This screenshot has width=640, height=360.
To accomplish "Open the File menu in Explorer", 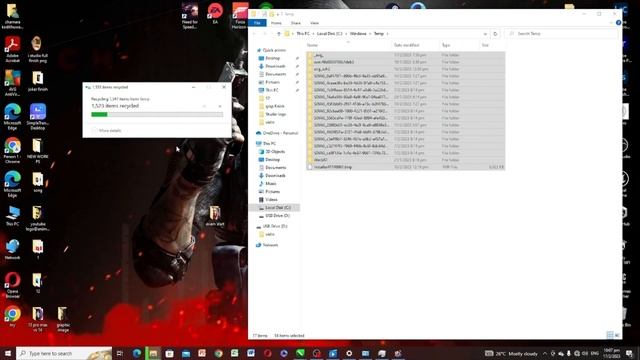I will (x=257, y=23).
